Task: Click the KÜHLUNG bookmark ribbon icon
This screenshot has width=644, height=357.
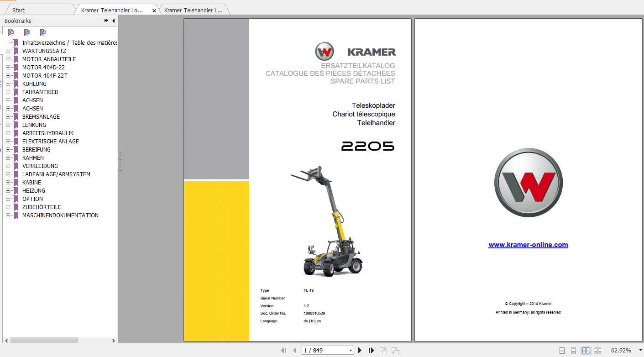Action: (x=16, y=84)
